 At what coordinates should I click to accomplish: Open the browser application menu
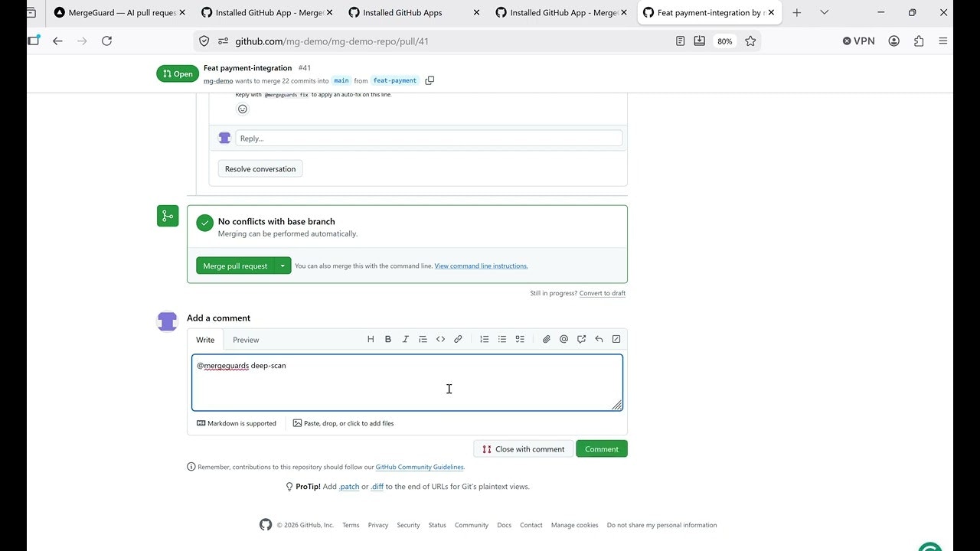943,41
